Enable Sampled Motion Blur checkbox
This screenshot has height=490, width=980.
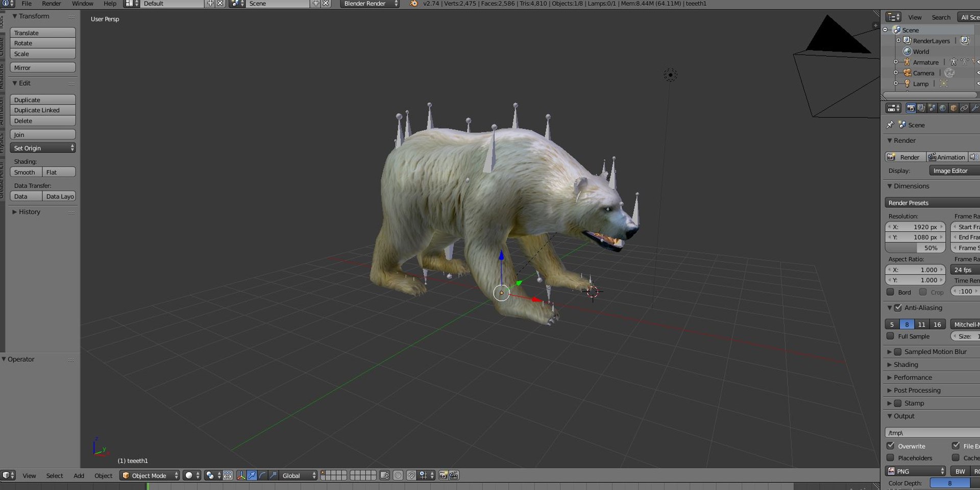pyautogui.click(x=898, y=352)
